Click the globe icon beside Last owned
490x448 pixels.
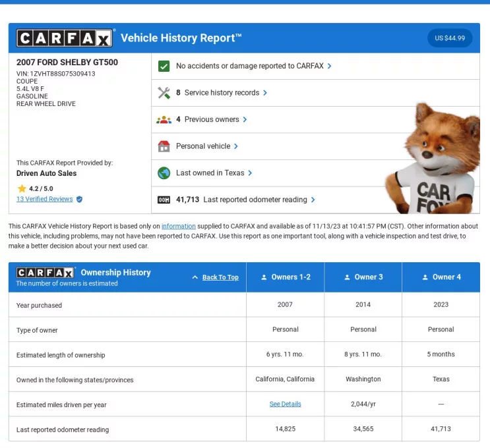click(x=164, y=173)
